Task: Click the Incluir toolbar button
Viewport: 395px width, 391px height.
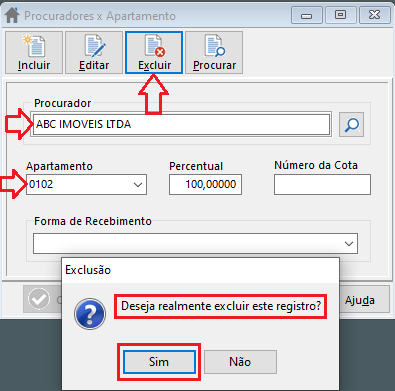Action: (x=34, y=53)
